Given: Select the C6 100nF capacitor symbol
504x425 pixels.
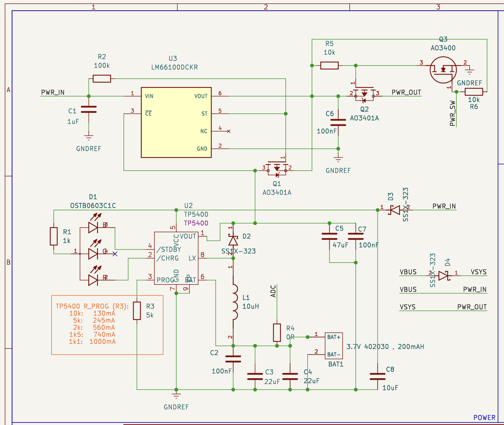Looking at the screenshot, I should pyautogui.click(x=338, y=122).
